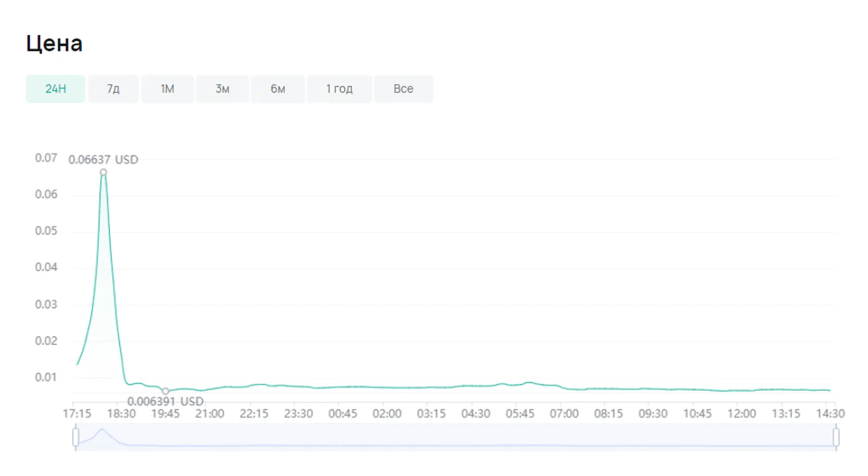The height and width of the screenshot is (476, 868).
Task: Click the 0.02 y-axis label
Action: click(46, 340)
